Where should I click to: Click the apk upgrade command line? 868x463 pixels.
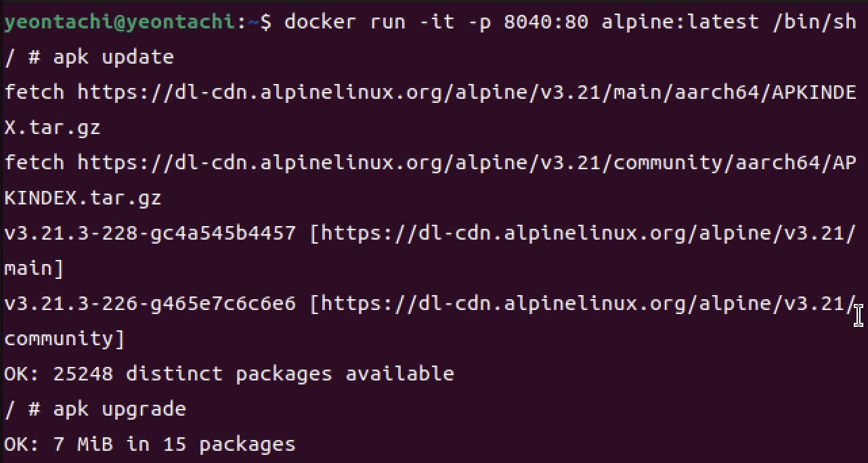(x=95, y=409)
